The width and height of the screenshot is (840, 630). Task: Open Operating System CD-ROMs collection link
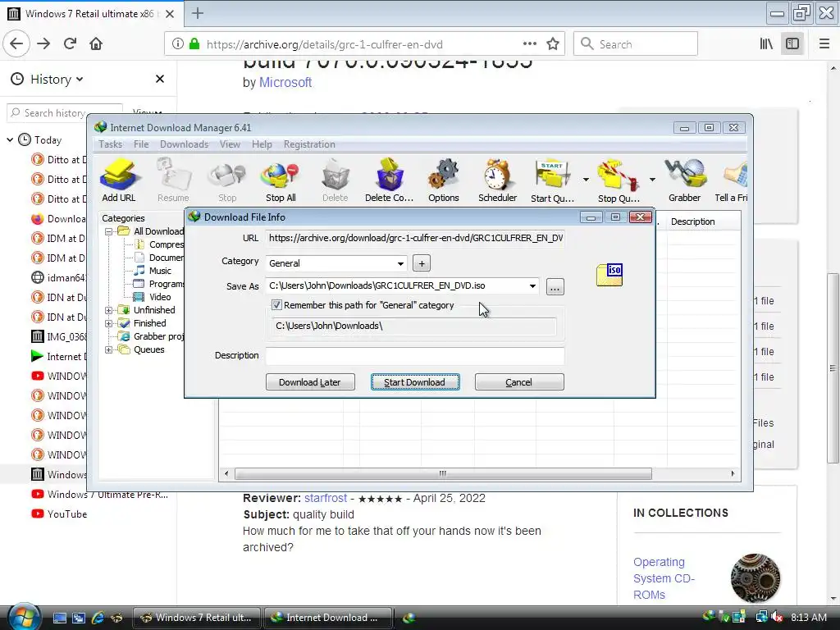(664, 578)
